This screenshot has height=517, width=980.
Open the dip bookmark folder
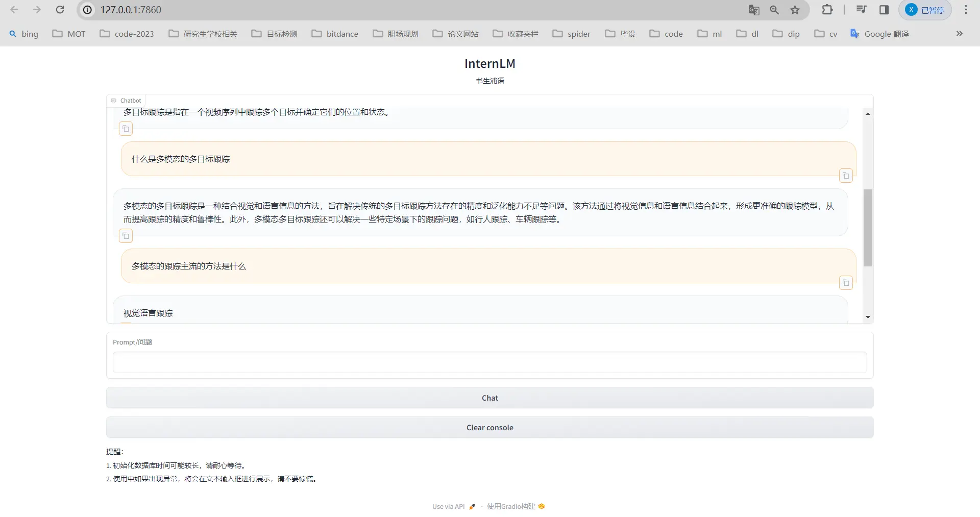coord(786,34)
